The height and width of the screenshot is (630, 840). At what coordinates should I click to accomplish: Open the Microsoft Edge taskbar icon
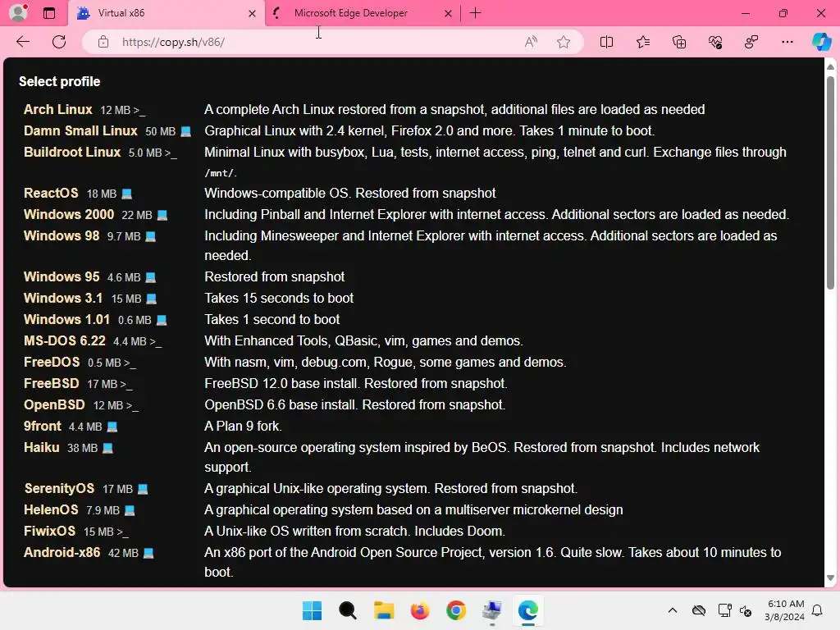527,610
